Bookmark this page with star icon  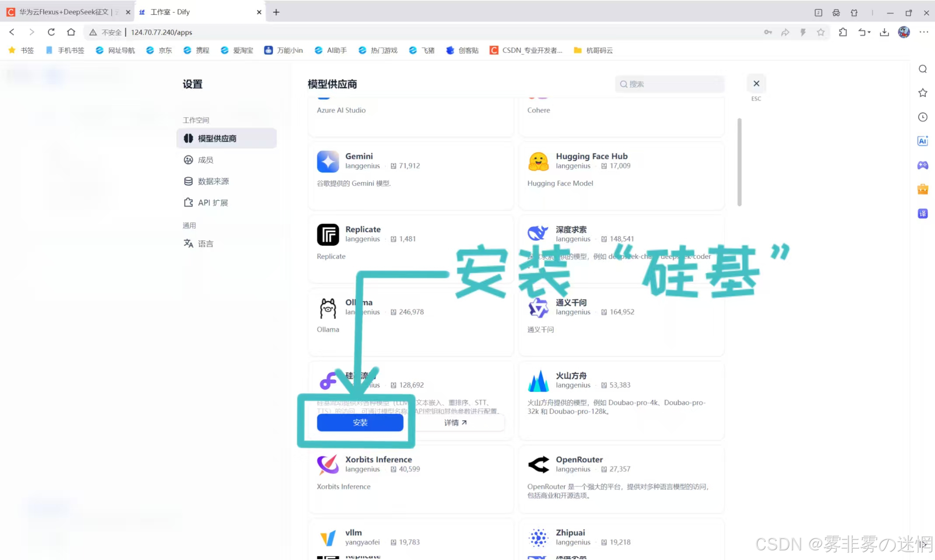821,32
